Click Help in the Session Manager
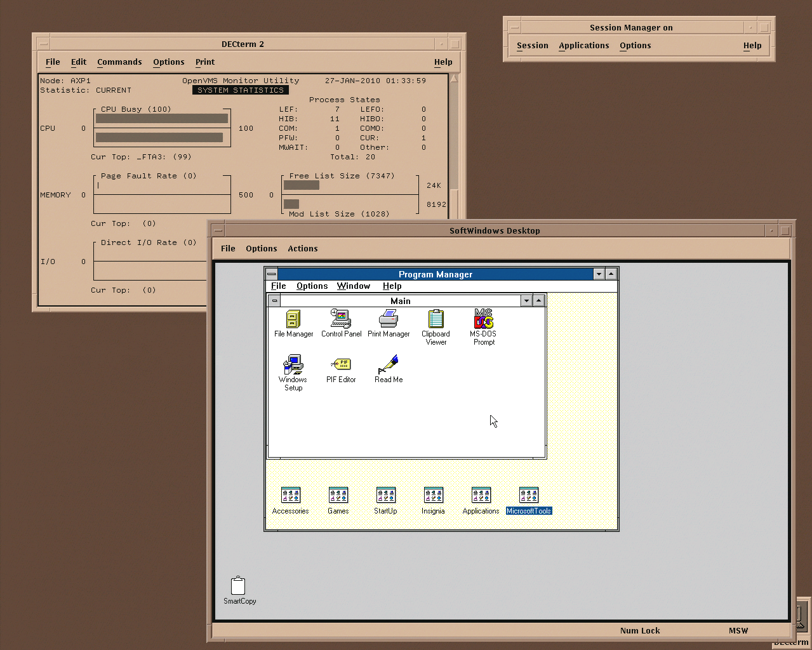The image size is (812, 650). 752,45
